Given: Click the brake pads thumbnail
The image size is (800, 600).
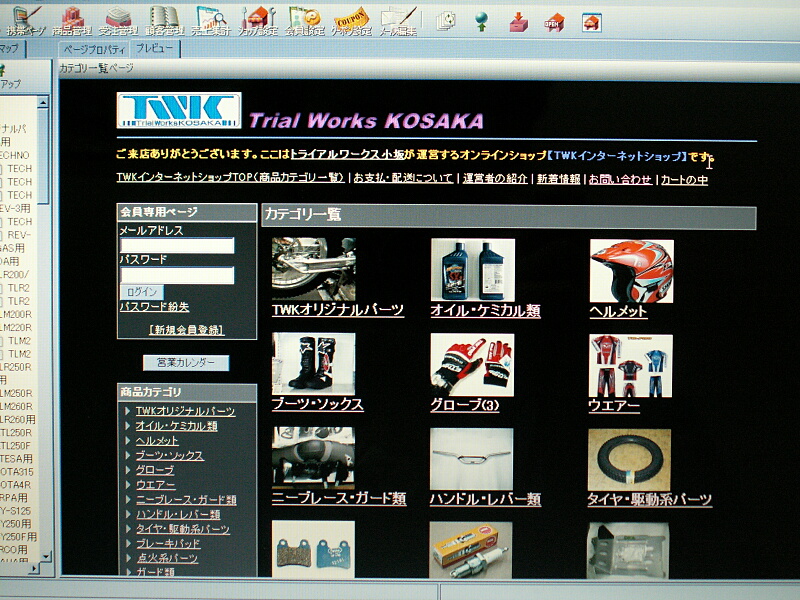Looking at the screenshot, I should click(x=313, y=549).
